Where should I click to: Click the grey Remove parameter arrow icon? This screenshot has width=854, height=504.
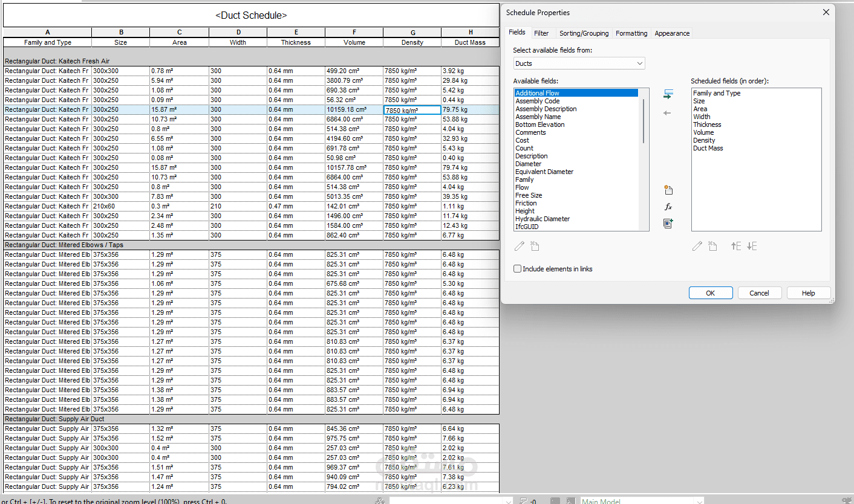coord(667,113)
